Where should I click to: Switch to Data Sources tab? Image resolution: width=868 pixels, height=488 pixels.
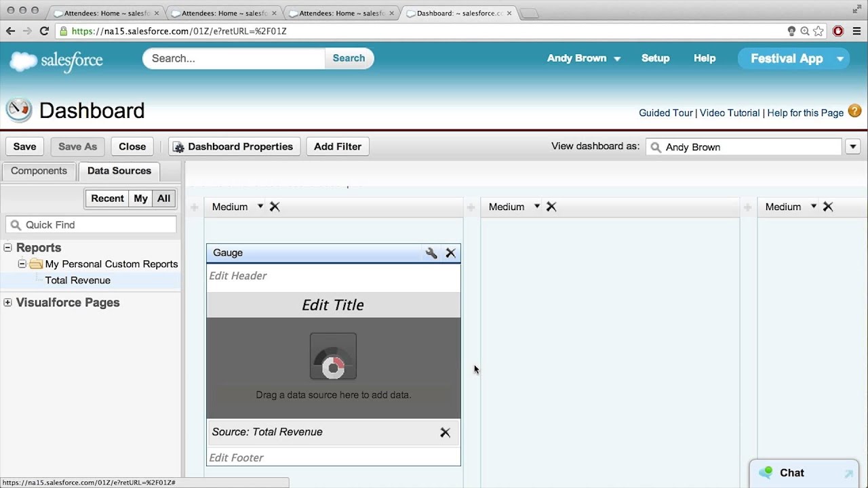(x=119, y=171)
